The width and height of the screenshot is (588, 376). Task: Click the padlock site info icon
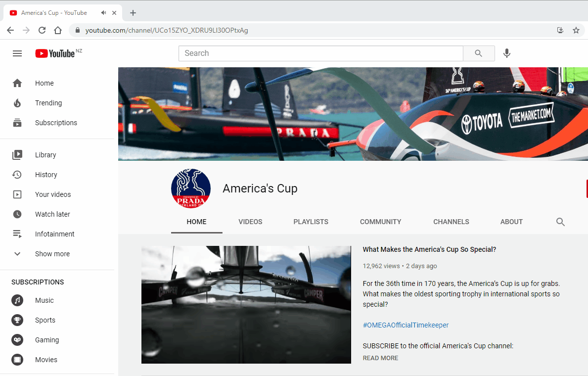pyautogui.click(x=78, y=30)
